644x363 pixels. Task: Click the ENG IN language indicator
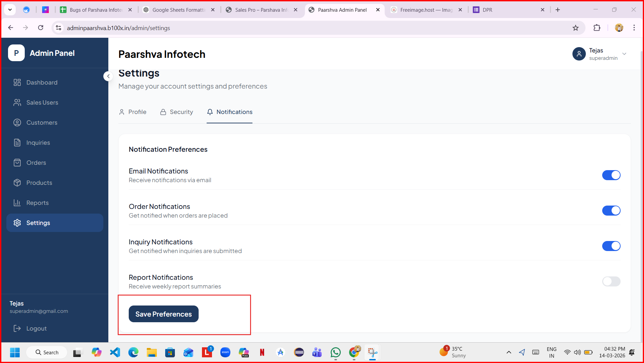coord(552,352)
